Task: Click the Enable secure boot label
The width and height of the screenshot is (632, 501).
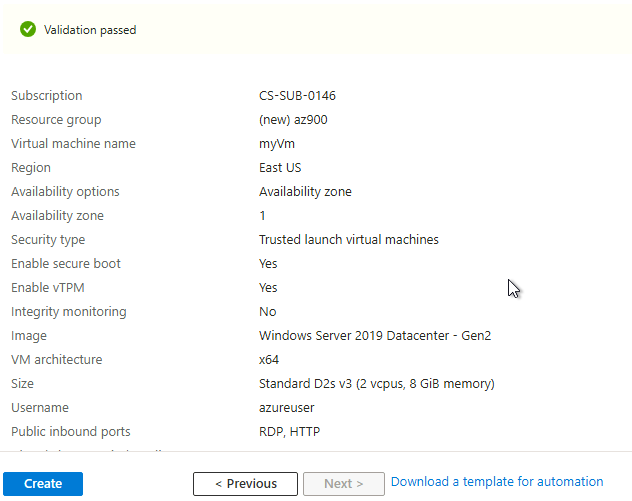Action: [65, 264]
